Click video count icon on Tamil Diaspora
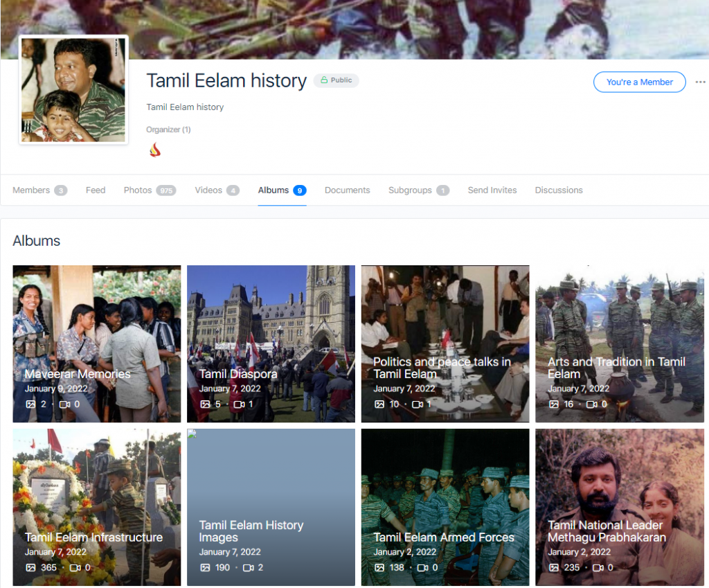Screen dimensions: 709x588 (x=239, y=404)
